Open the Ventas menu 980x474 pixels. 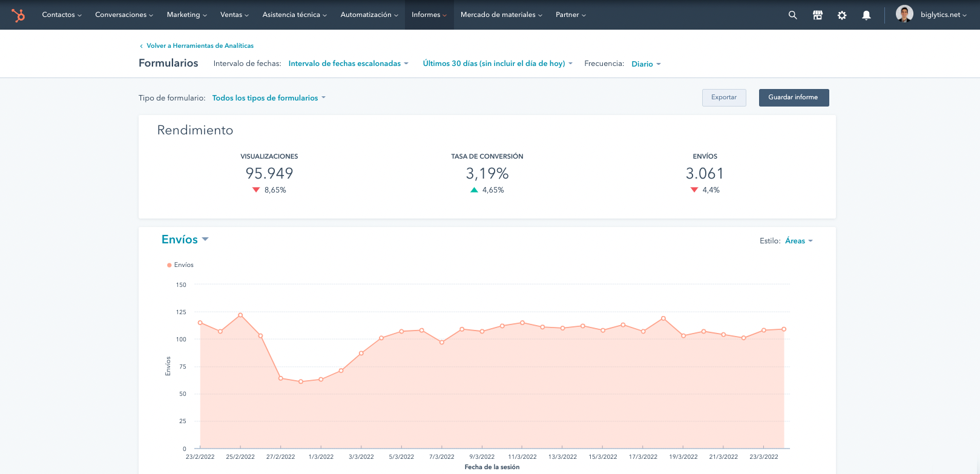234,15
